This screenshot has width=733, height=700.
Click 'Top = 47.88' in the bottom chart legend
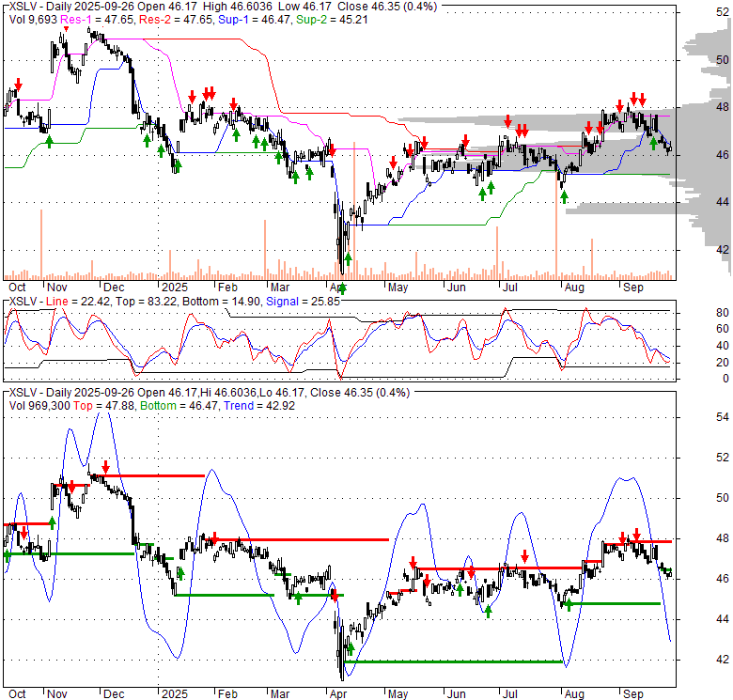tap(103, 406)
